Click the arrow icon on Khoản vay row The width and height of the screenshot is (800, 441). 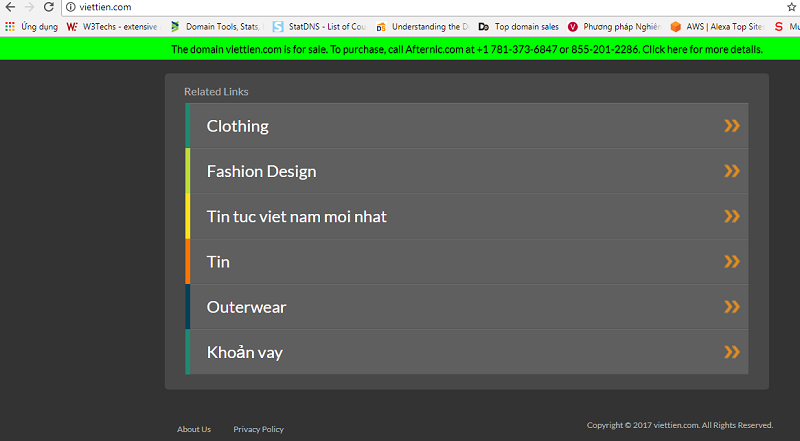click(732, 352)
